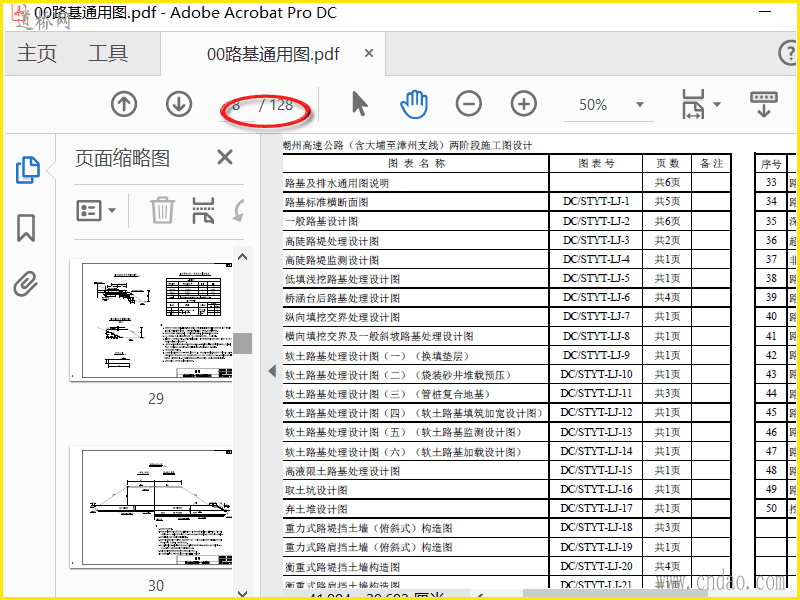
Task: Open the help question mark icon
Action: coord(789,53)
